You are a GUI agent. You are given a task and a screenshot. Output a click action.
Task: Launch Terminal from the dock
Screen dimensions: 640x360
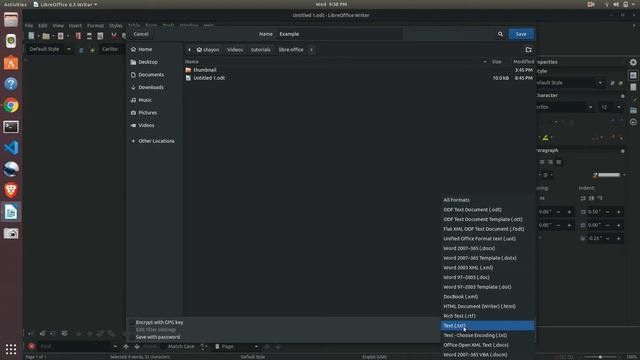pyautogui.click(x=11, y=127)
